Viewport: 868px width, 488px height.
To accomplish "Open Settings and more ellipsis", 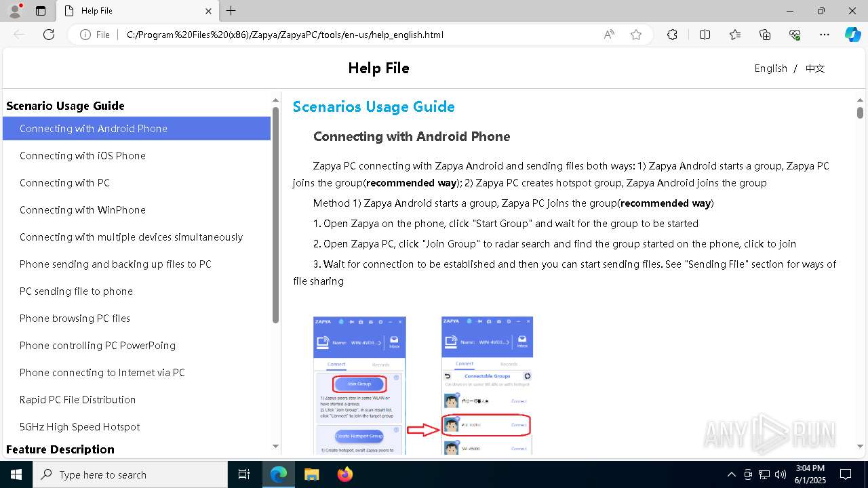I will click(x=825, y=35).
